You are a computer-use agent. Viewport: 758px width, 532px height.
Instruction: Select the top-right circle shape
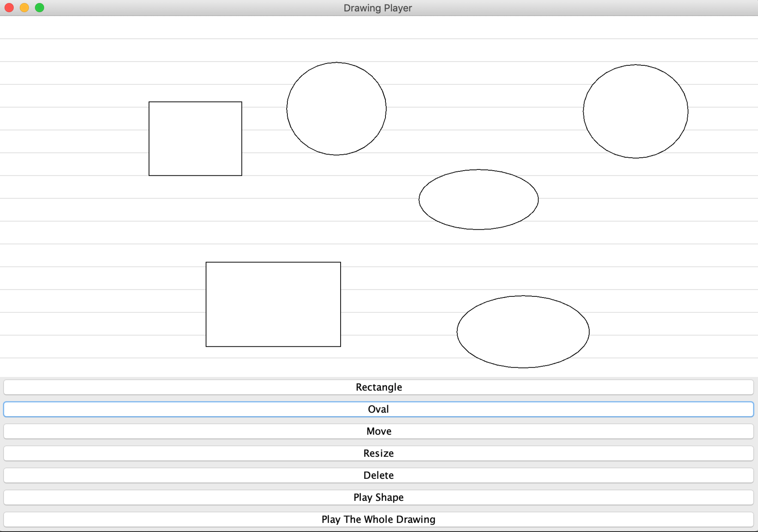(x=635, y=112)
